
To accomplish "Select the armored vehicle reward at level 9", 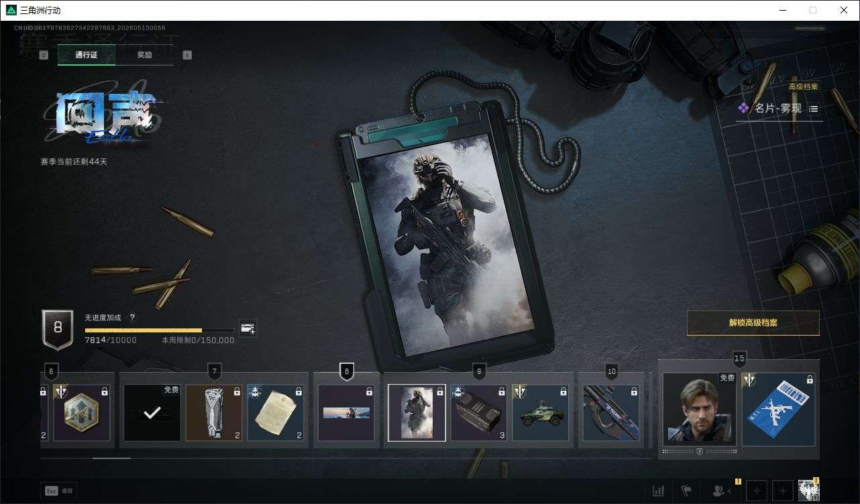I will tap(541, 412).
